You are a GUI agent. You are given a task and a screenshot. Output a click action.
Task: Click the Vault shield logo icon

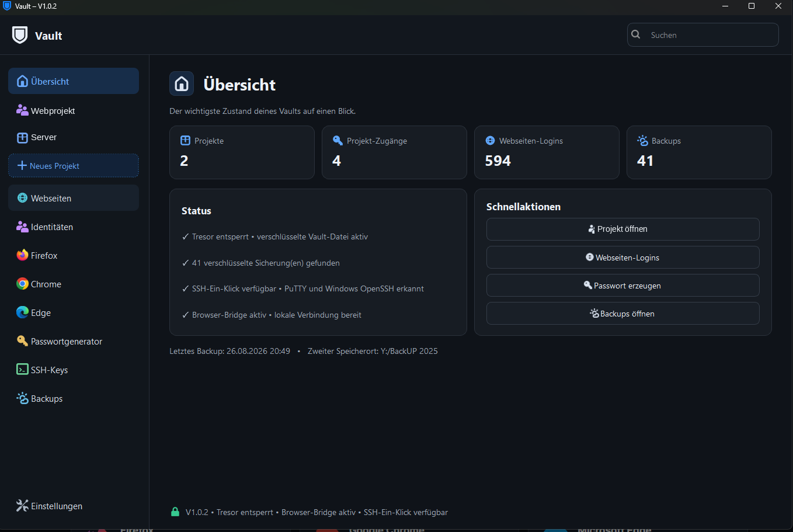pyautogui.click(x=20, y=35)
